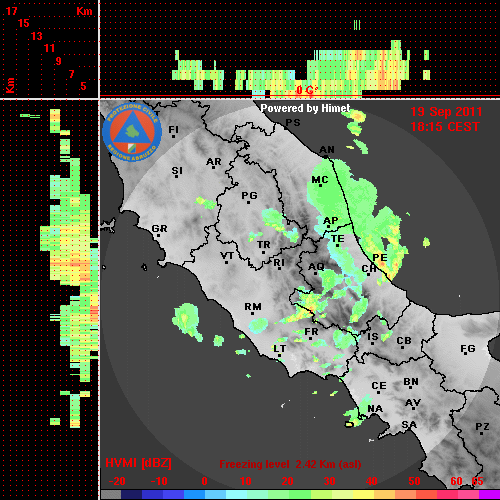Click the '11' km altitude label
500x500 pixels.
[x=49, y=48]
